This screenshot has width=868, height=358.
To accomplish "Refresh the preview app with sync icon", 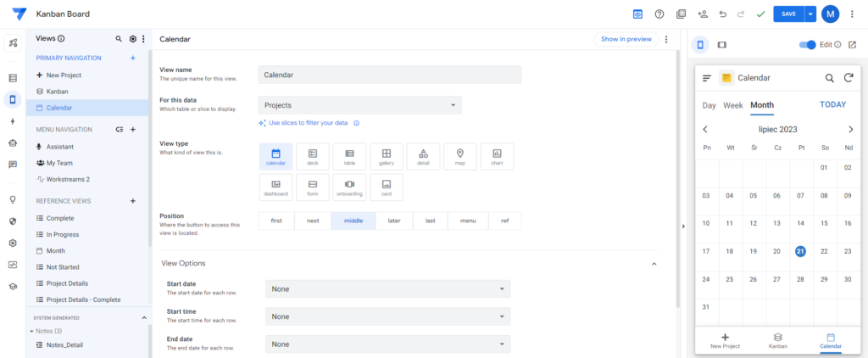I will 848,78.
